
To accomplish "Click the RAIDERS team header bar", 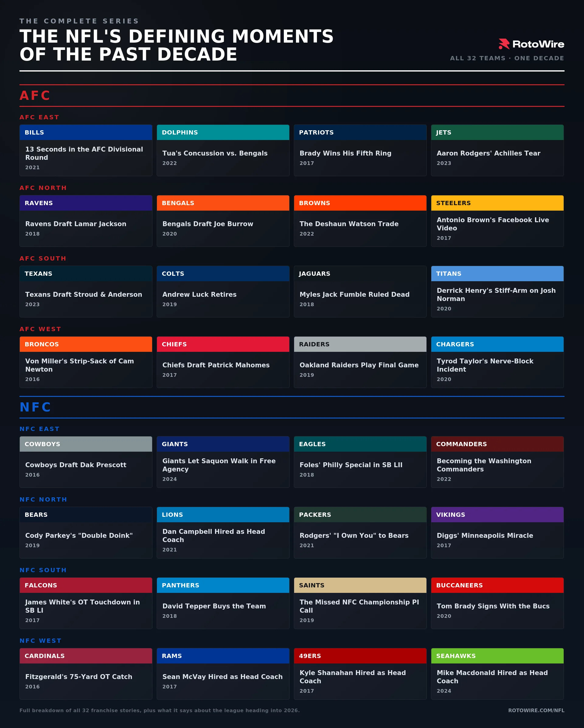I will click(x=360, y=344).
